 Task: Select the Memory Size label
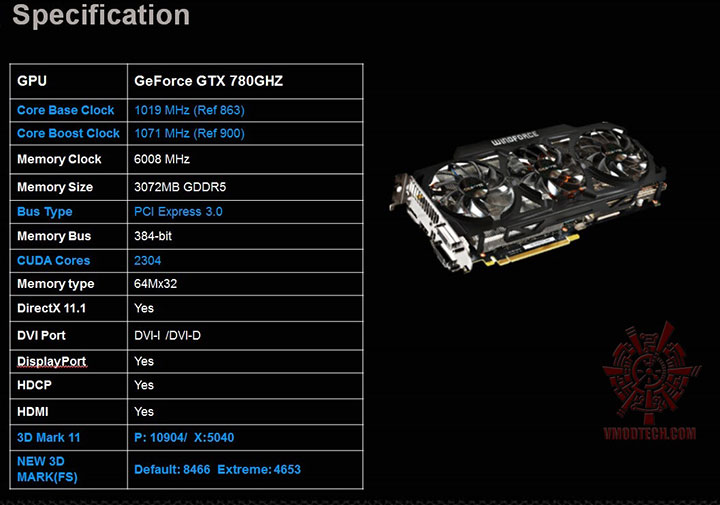tap(55, 187)
